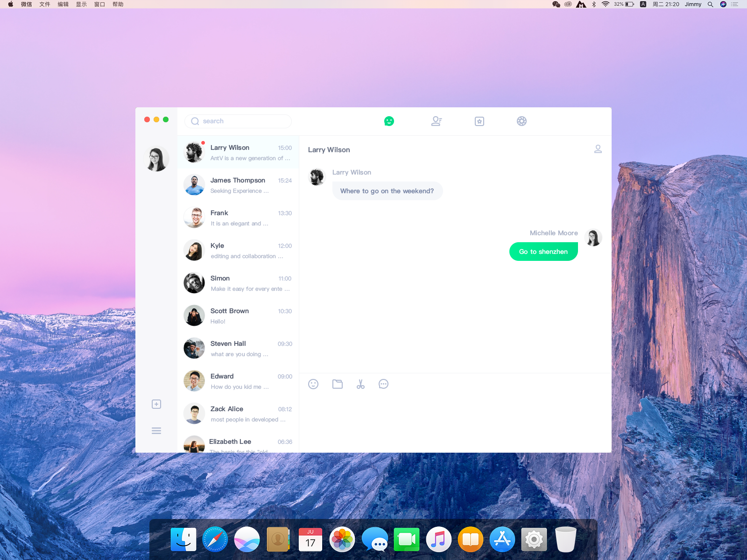
Task: Launch FaceTime from the Dock
Action: (x=407, y=539)
